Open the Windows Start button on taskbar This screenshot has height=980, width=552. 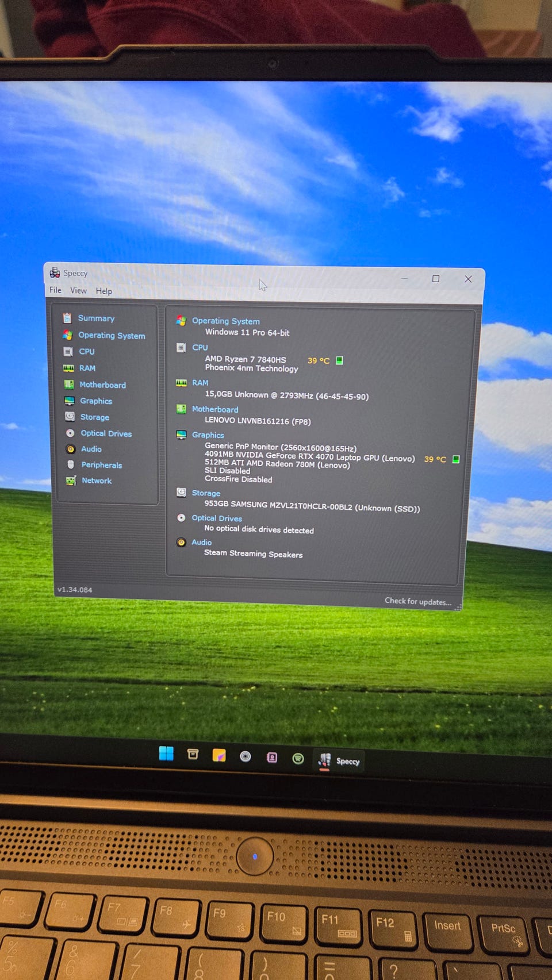[x=166, y=754]
